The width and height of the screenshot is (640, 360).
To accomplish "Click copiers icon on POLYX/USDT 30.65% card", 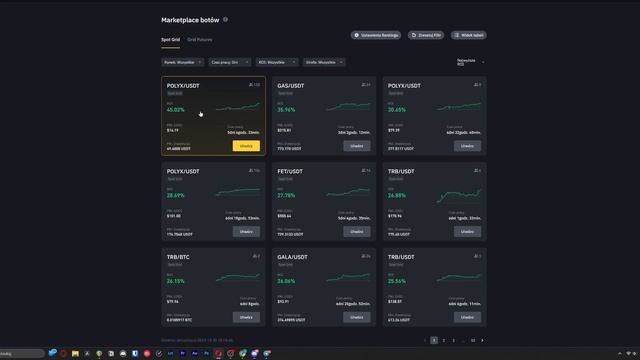I will click(x=477, y=85).
